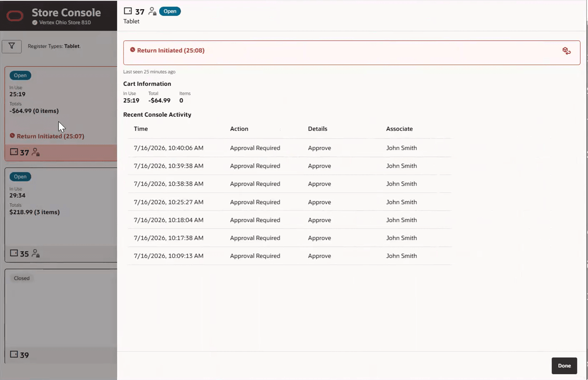Click the Associate column header
Viewport: 588px width, 380px height.
(400, 129)
